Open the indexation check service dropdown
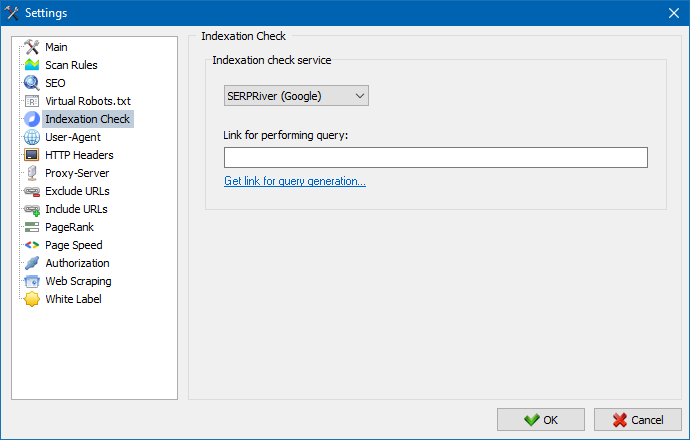This screenshot has width=690, height=440. [296, 96]
